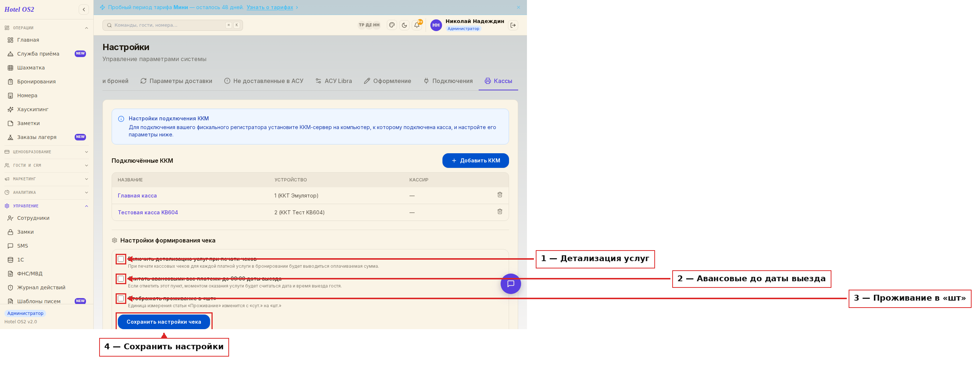Save receipt settings with Сохранить настройки чека
980x365 pixels.
coord(164,321)
